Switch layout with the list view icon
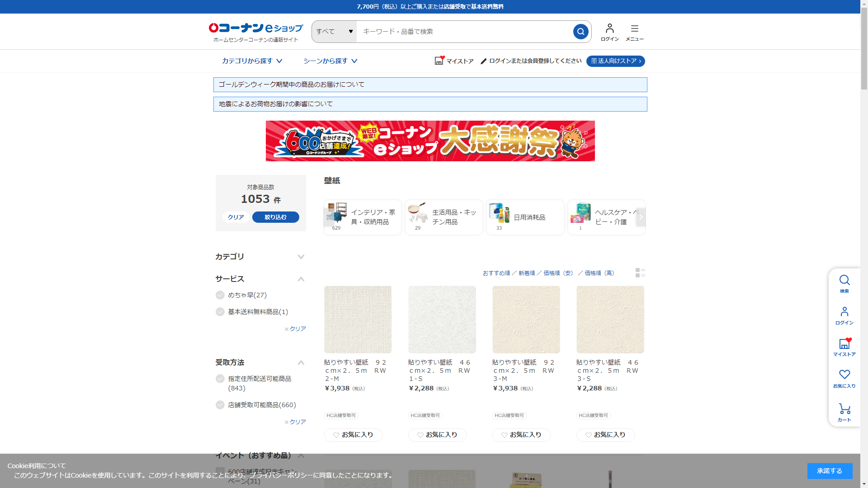 (x=640, y=272)
